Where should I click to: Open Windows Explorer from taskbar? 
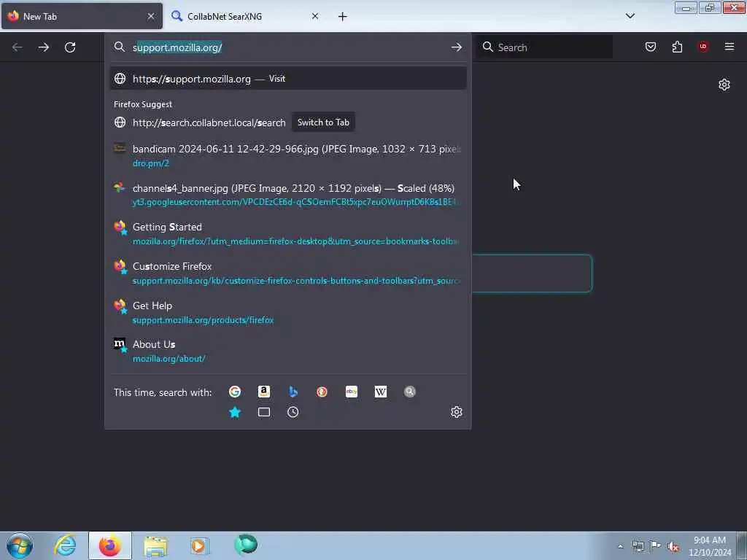pos(155,546)
